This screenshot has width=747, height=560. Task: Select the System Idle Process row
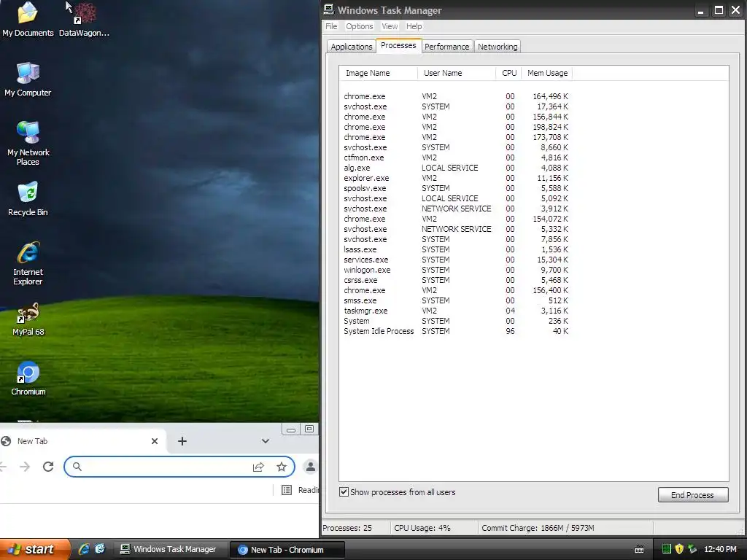tap(456, 332)
